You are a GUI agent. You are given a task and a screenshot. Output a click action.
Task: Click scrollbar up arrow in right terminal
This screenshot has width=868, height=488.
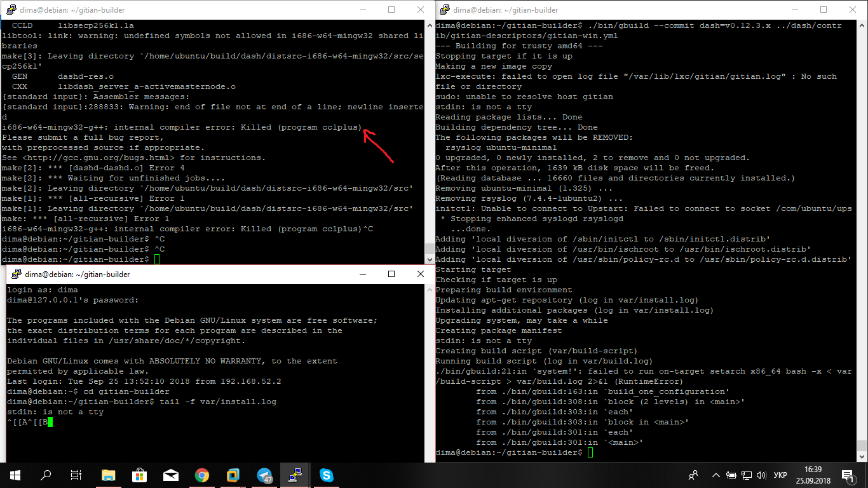[863, 25]
